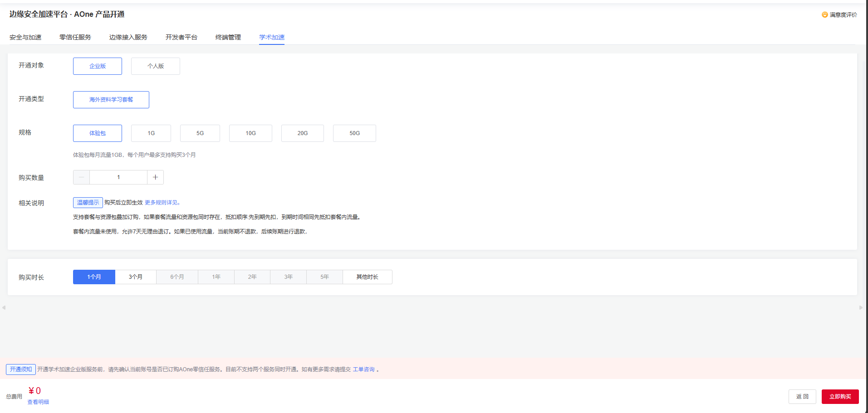The width and height of the screenshot is (868, 413).
Task: Switch to the 零信任服务 tab
Action: (75, 37)
